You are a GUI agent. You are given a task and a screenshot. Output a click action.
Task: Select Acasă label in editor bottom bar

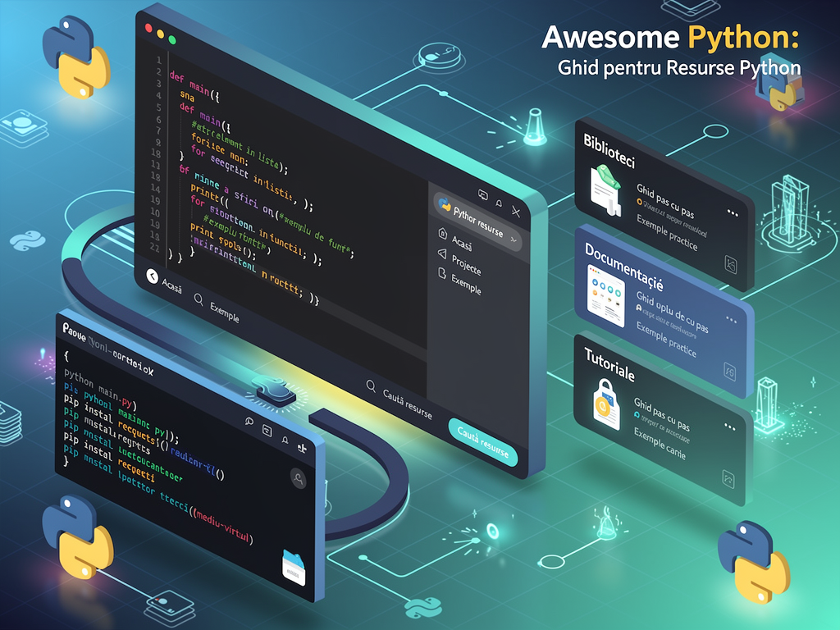pyautogui.click(x=172, y=285)
